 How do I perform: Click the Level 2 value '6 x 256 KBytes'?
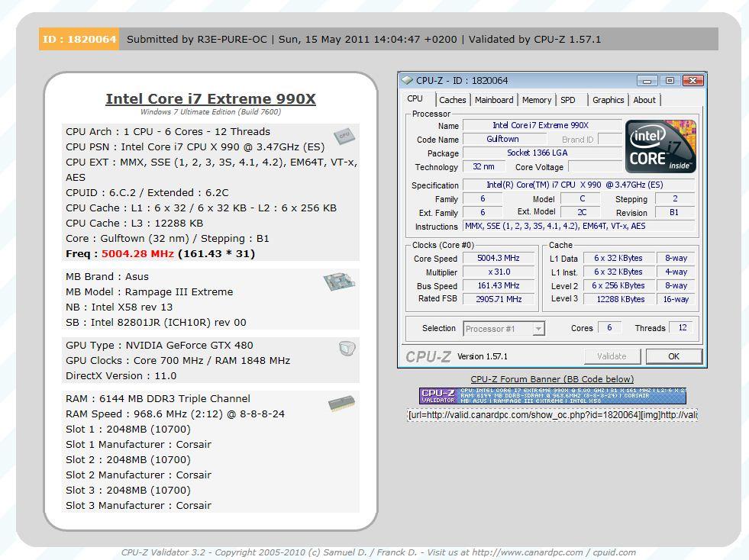point(618,285)
